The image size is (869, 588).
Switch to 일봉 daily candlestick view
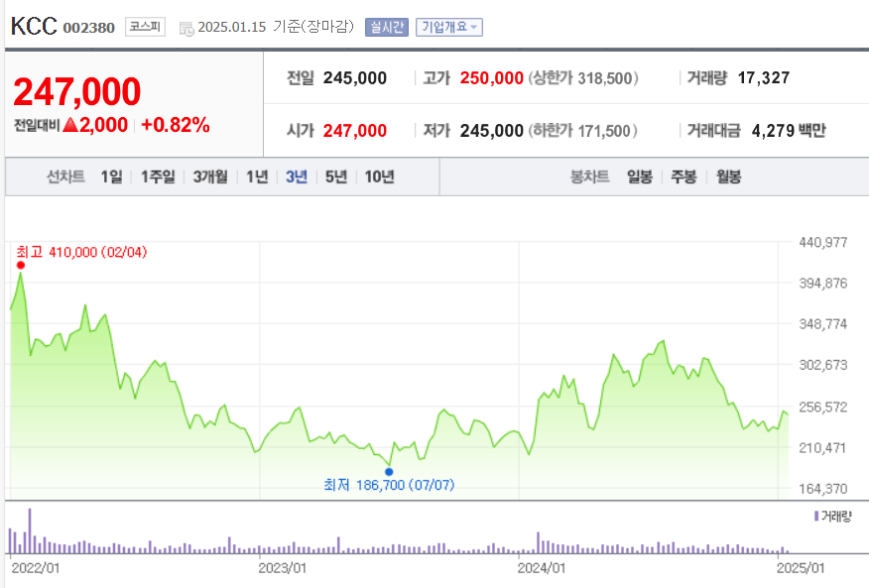coord(638,176)
